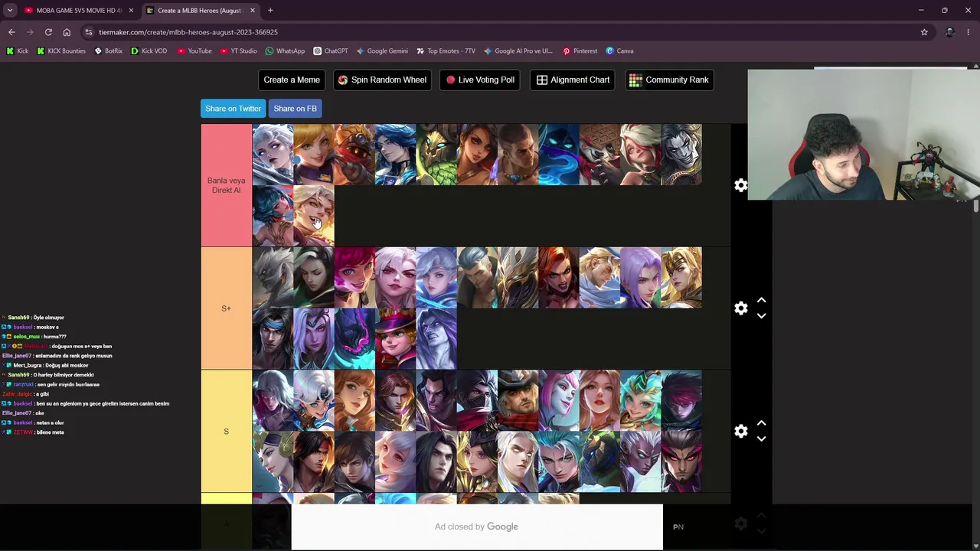The width and height of the screenshot is (980, 551).
Task: View site information for tiermaker.com
Action: click(89, 32)
